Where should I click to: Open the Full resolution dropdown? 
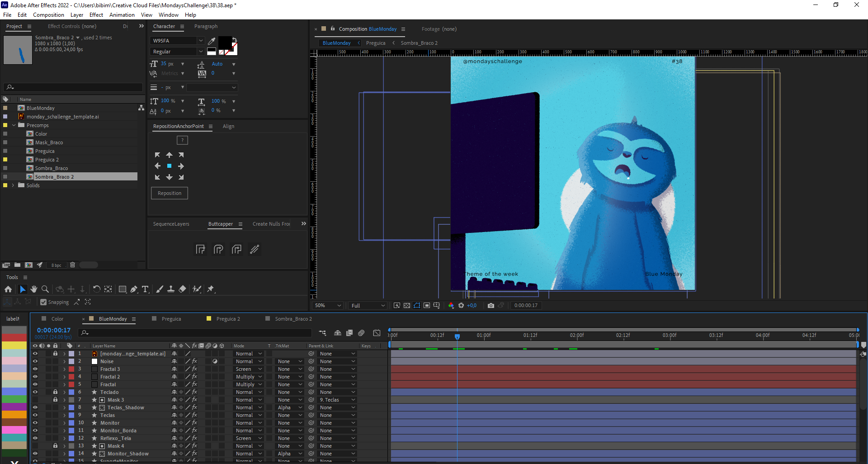click(x=368, y=306)
